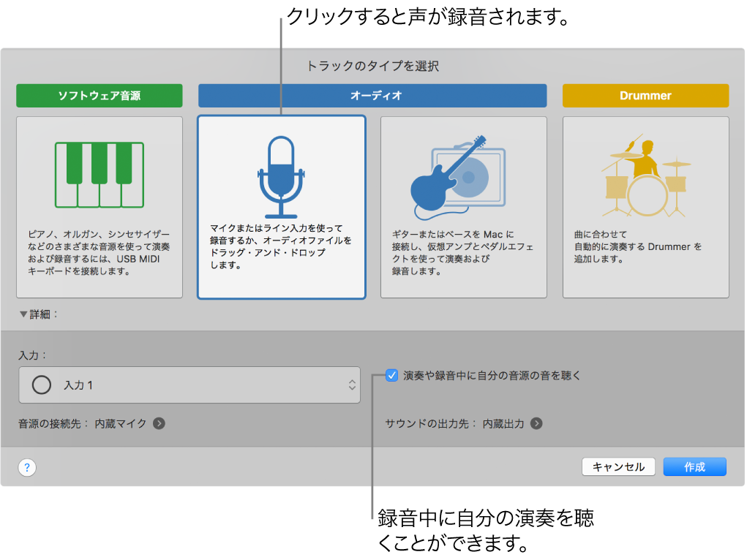
Task: Click the input level indicator circle
Action: pyautogui.click(x=42, y=385)
